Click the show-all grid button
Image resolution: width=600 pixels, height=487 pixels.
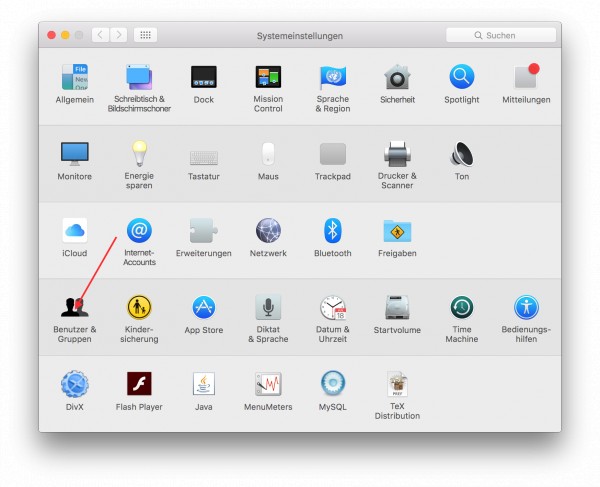click(x=145, y=35)
